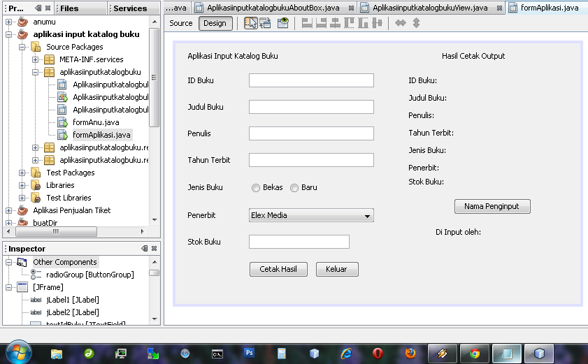Image resolution: width=588 pixels, height=364 pixels.
Task: Click the ID Buku text field
Action: [x=311, y=80]
